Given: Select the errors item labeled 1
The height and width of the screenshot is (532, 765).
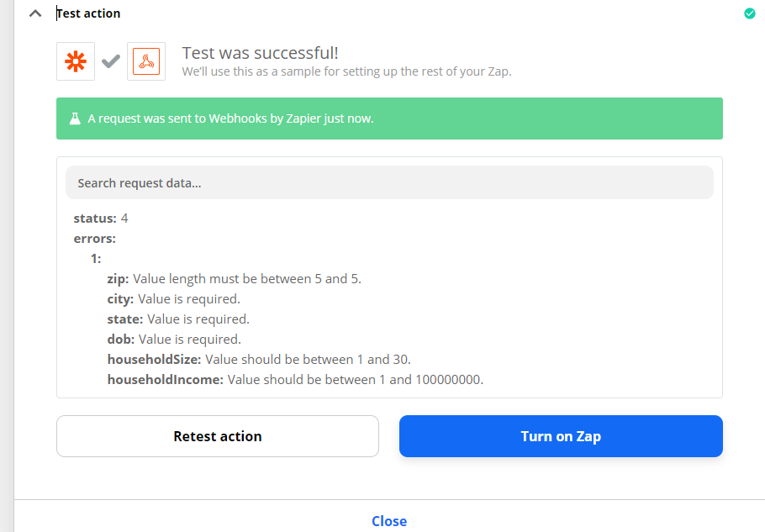Looking at the screenshot, I should [96, 259].
